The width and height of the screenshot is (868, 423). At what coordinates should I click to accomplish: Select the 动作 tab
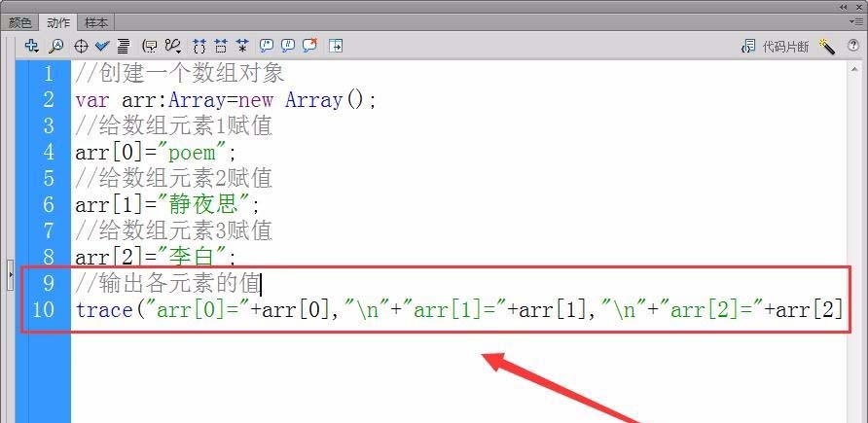[x=58, y=22]
